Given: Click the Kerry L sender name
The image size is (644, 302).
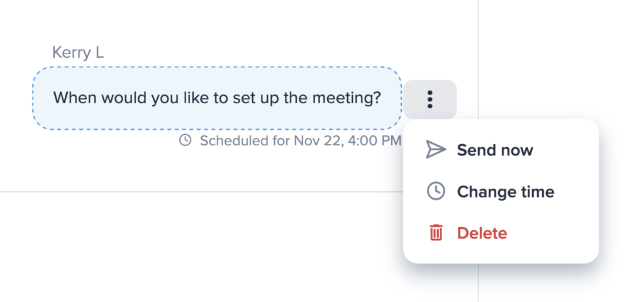Looking at the screenshot, I should 78,53.
